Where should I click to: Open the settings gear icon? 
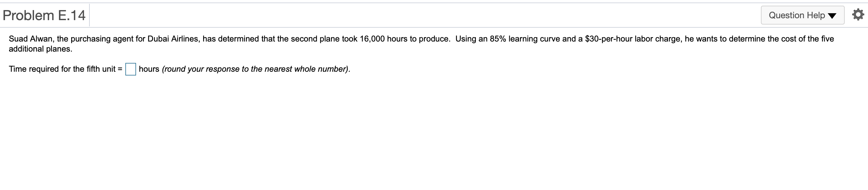click(x=858, y=15)
